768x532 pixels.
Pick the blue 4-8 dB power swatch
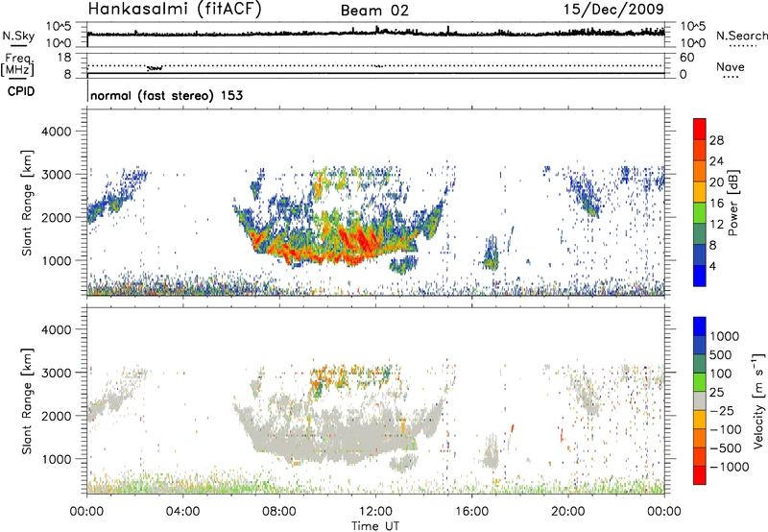coord(700,255)
